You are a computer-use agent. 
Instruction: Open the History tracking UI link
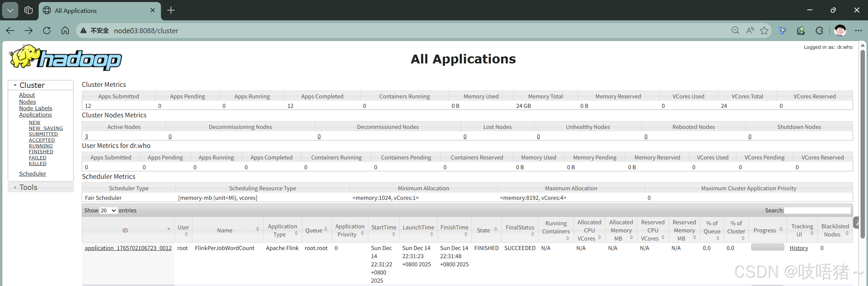click(799, 248)
